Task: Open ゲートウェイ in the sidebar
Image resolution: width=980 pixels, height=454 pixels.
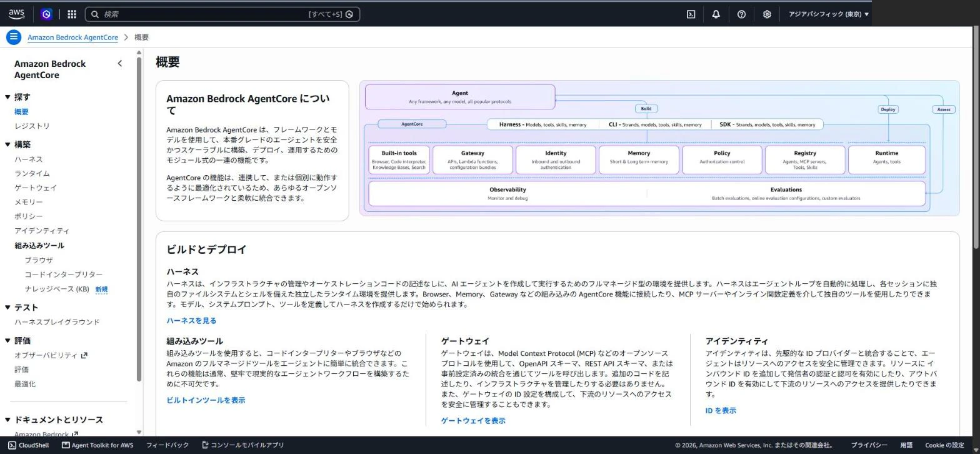Action: (36, 188)
